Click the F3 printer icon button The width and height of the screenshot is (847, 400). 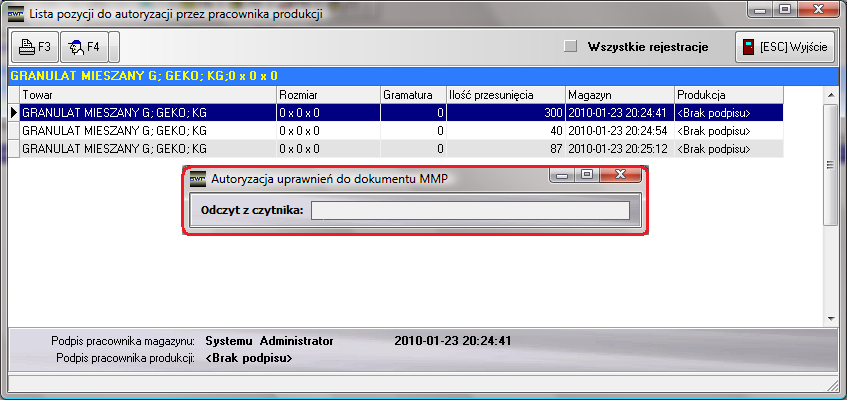pos(34,47)
